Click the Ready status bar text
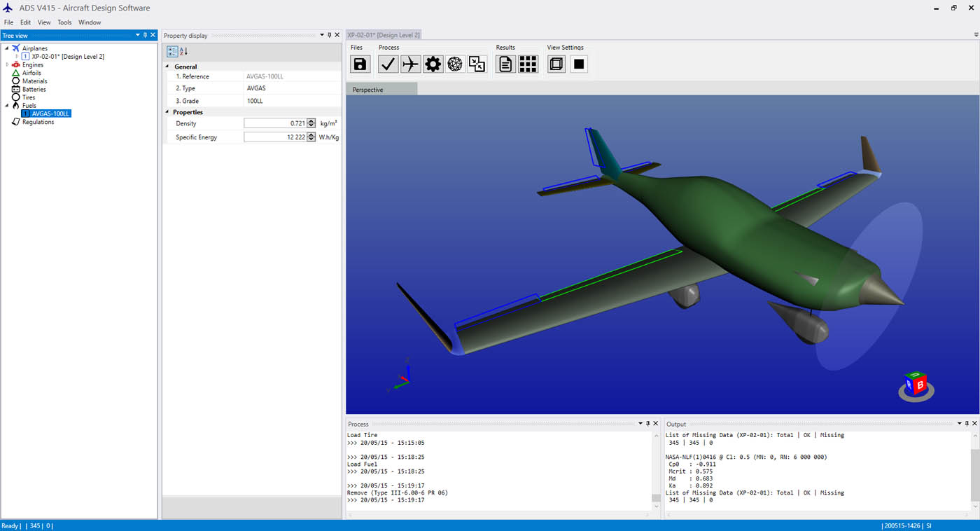Image resolution: width=980 pixels, height=531 pixels. coord(10,525)
